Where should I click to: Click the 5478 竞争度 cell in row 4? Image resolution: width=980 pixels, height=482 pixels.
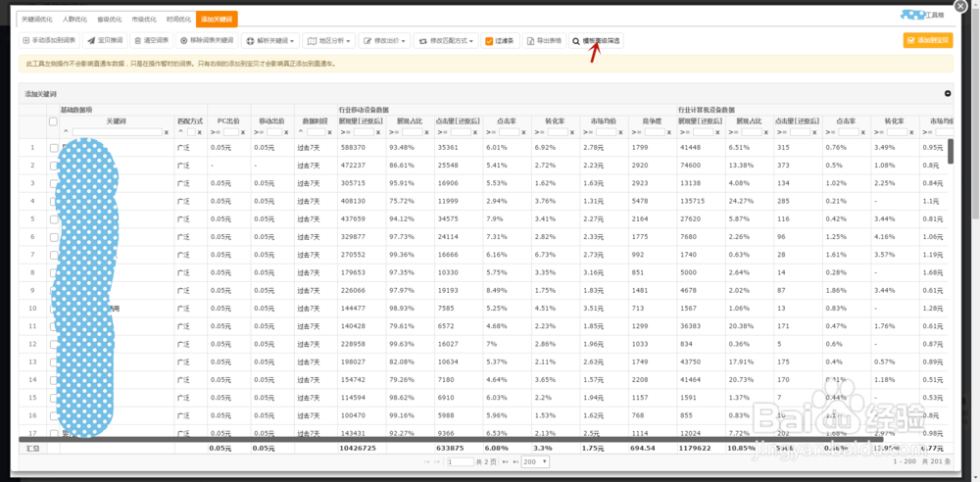(x=653, y=201)
